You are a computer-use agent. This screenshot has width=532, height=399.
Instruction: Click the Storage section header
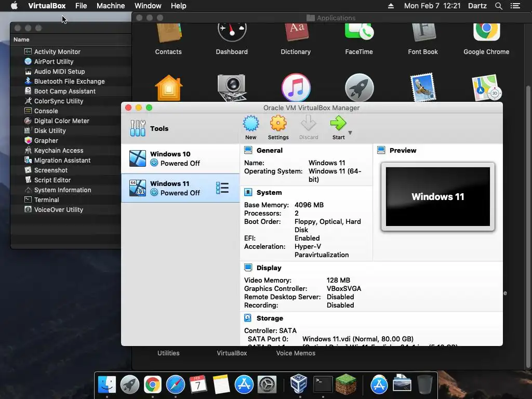(270, 318)
